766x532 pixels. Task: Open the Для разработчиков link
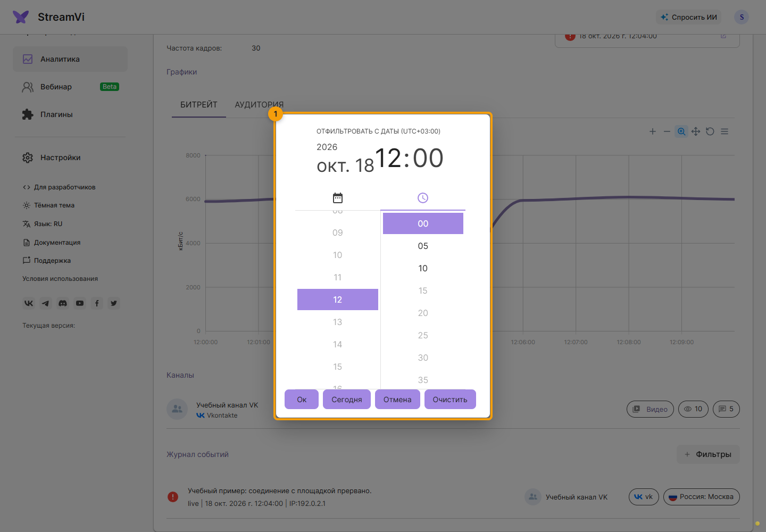point(59,187)
